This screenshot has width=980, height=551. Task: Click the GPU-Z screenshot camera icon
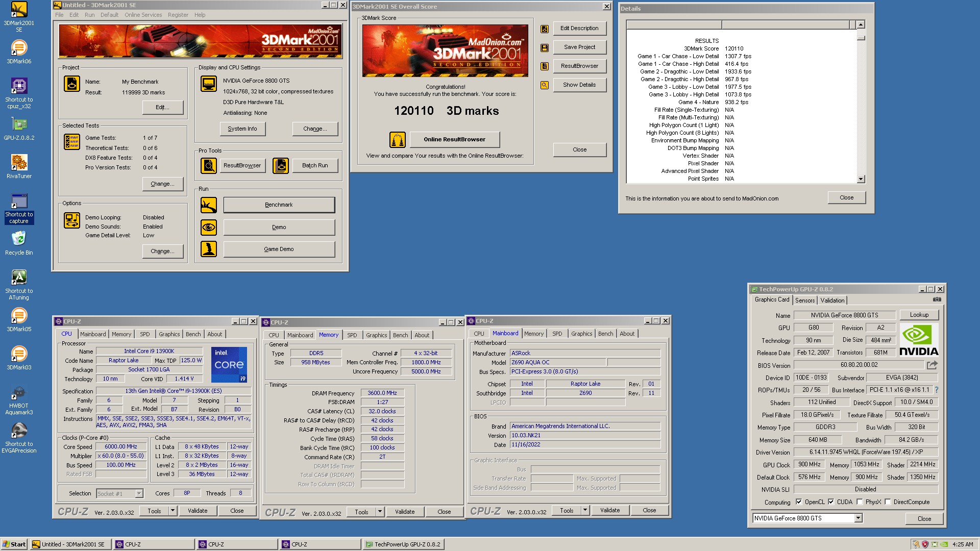[x=937, y=299]
